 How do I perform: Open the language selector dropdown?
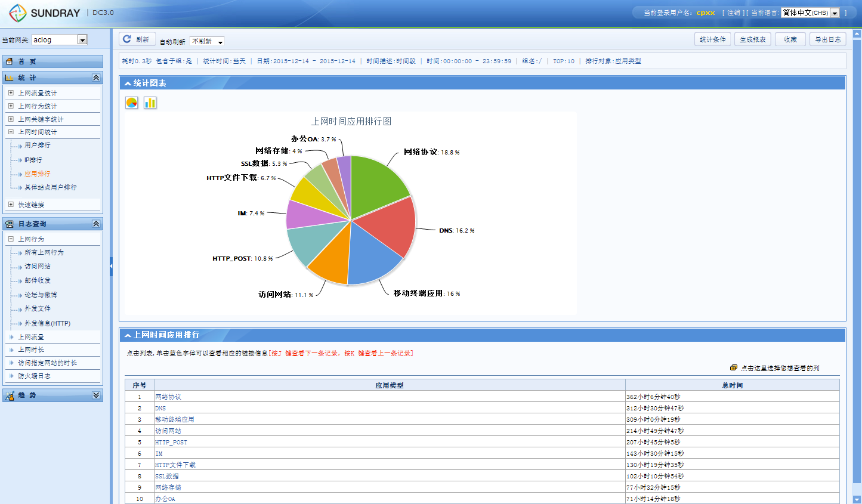(x=835, y=13)
